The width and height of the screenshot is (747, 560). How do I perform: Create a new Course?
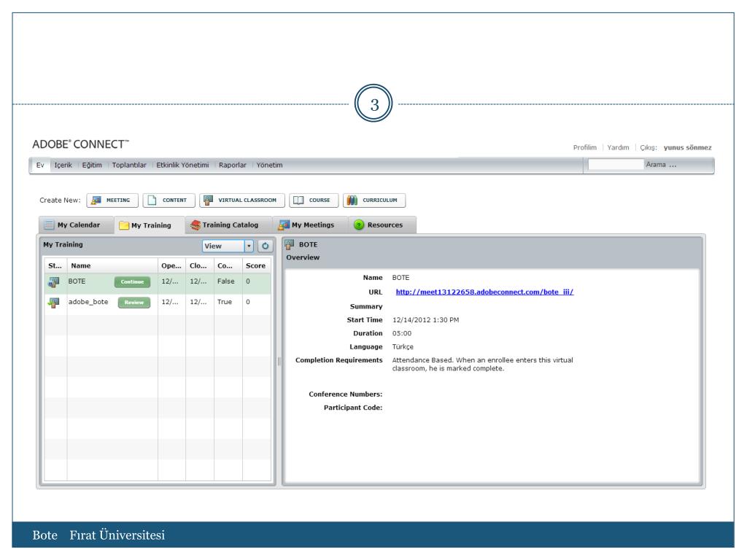pyautogui.click(x=314, y=201)
